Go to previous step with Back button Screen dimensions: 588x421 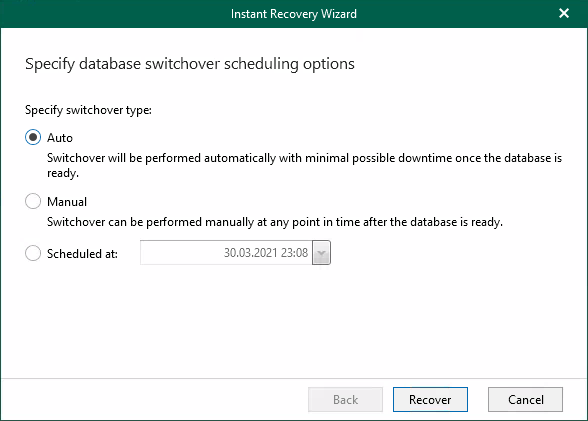345,400
